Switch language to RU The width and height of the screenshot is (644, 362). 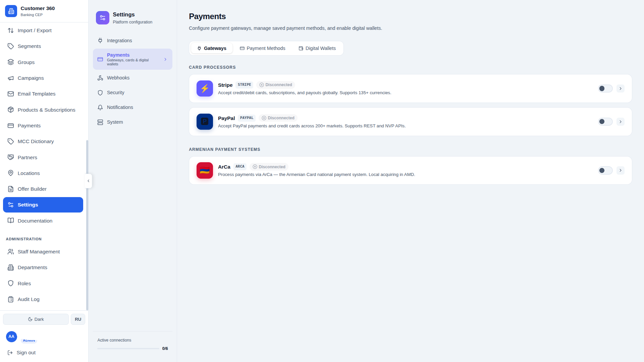click(78, 319)
